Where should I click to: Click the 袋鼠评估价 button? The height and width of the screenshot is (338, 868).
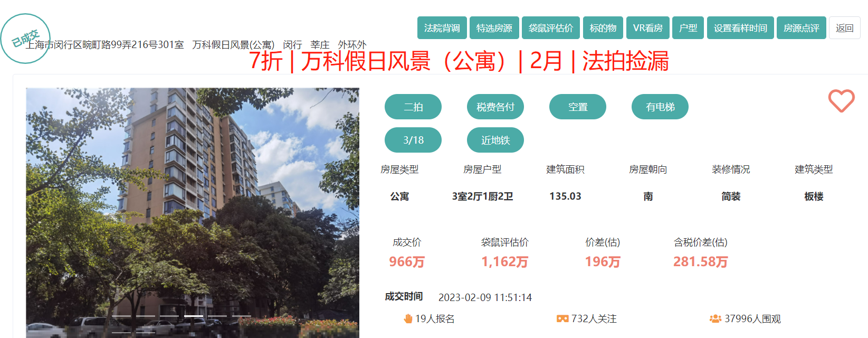click(x=551, y=28)
